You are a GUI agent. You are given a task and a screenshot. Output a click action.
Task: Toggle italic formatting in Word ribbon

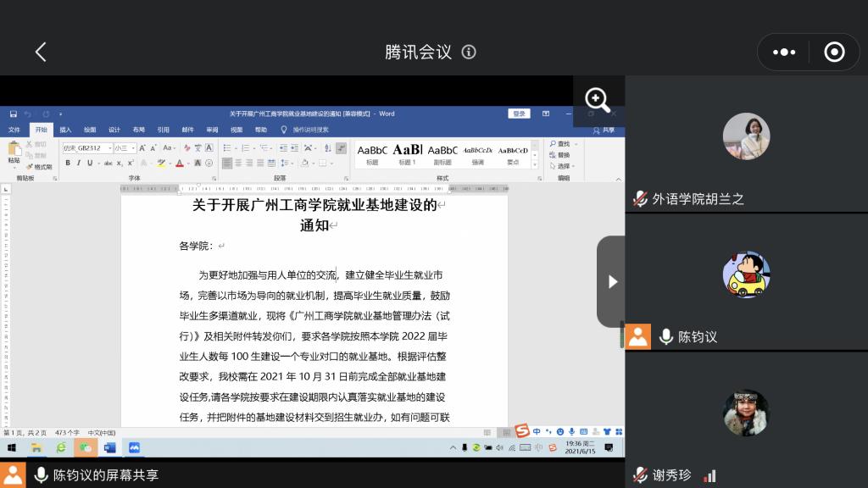coord(79,163)
